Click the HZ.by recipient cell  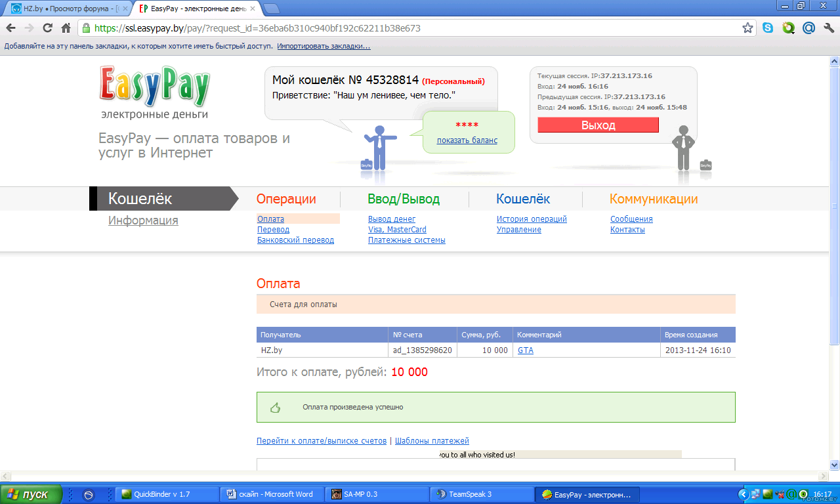coord(322,350)
